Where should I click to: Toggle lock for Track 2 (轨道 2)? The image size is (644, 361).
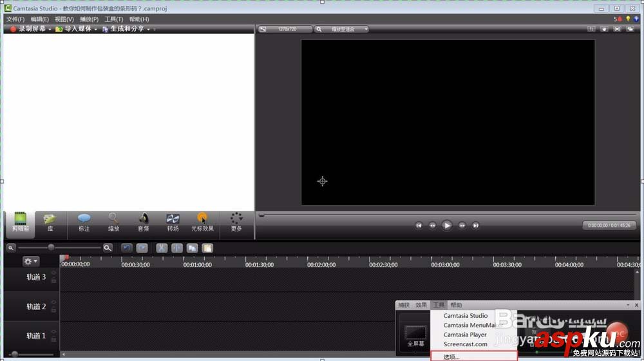pyautogui.click(x=54, y=310)
